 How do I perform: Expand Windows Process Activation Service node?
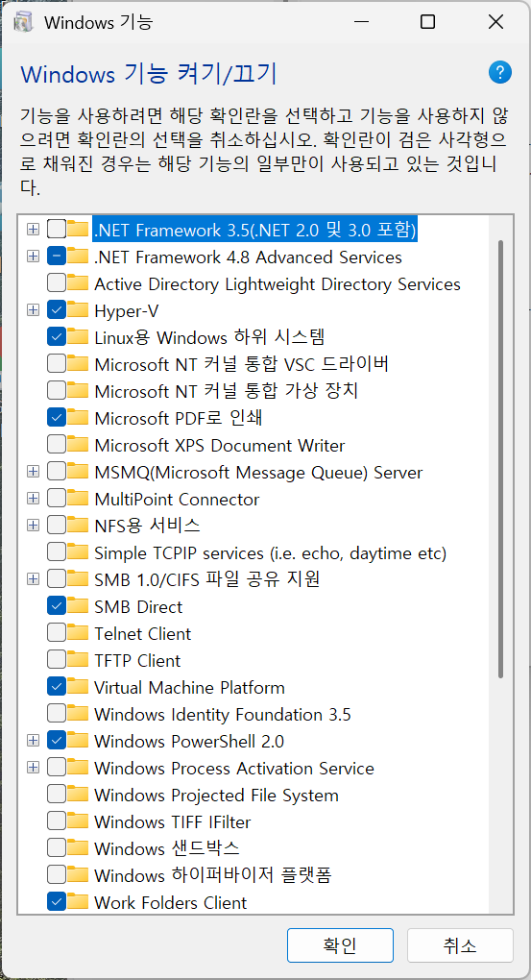[x=33, y=768]
